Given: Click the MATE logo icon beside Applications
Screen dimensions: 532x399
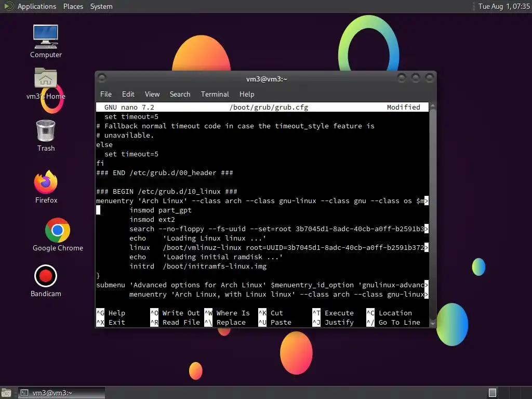Looking at the screenshot, I should tap(8, 6).
